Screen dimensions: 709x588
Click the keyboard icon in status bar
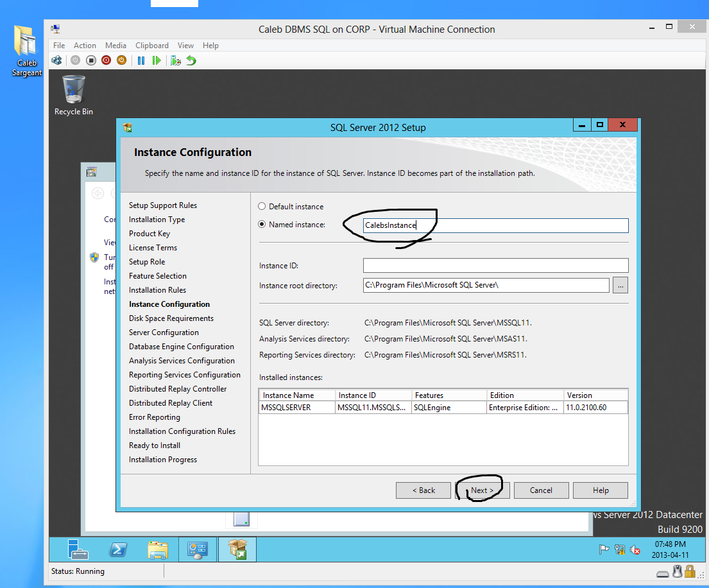(x=662, y=574)
